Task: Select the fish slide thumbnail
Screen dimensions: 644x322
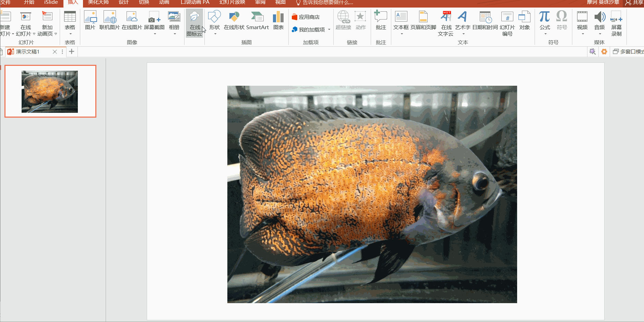Action: [50, 92]
